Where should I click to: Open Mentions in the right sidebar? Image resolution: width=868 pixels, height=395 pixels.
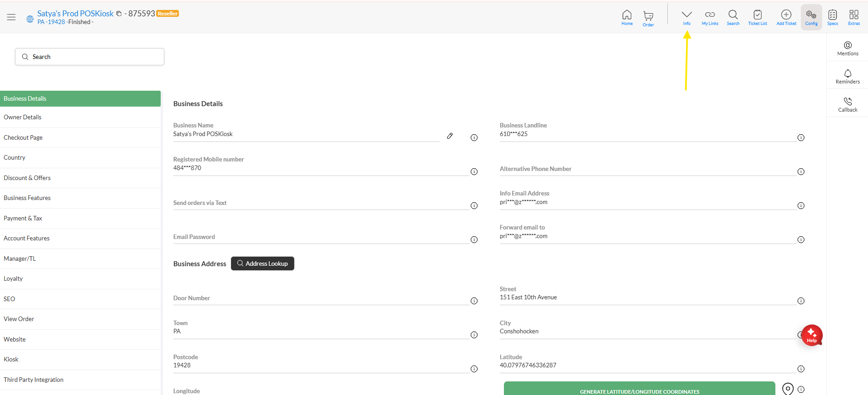[x=848, y=48]
